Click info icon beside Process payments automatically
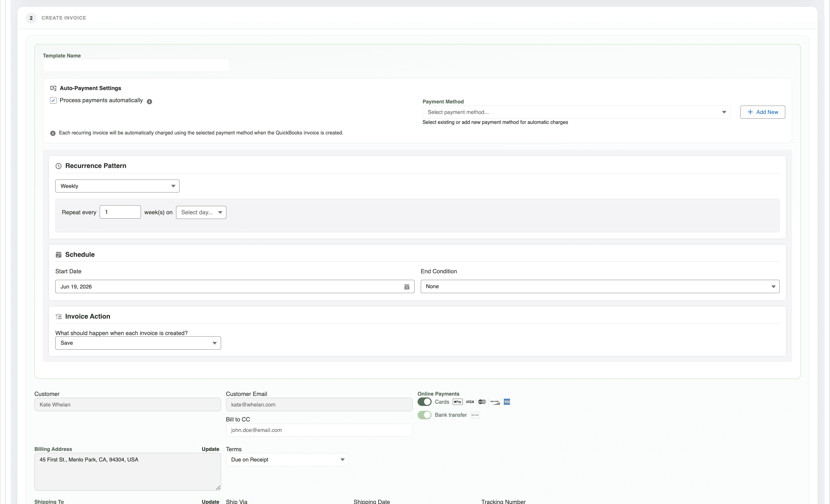This screenshot has height=504, width=830. click(x=150, y=102)
